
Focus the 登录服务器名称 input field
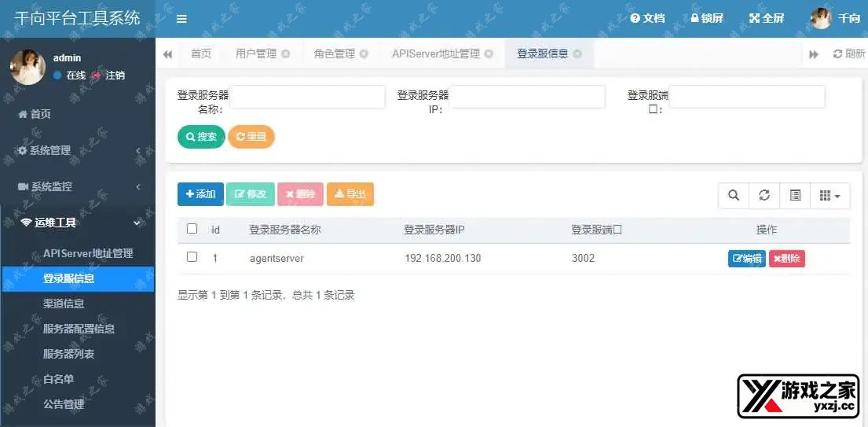(307, 97)
